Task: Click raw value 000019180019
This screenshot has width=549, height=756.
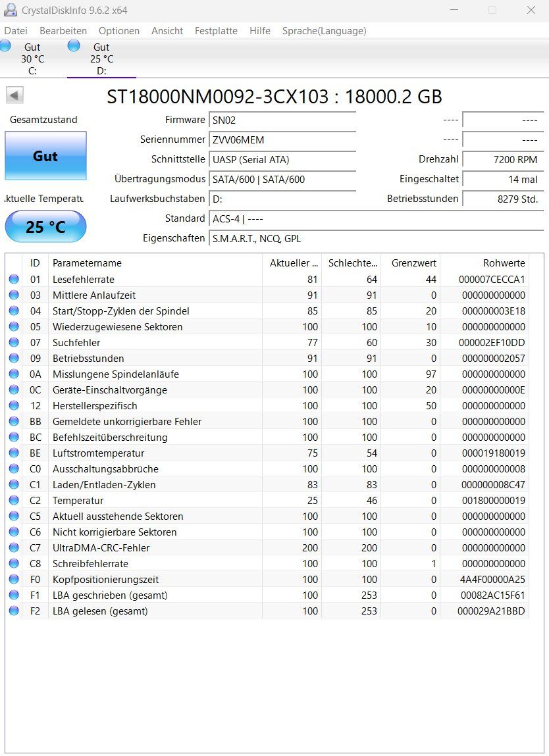Action: tap(494, 453)
